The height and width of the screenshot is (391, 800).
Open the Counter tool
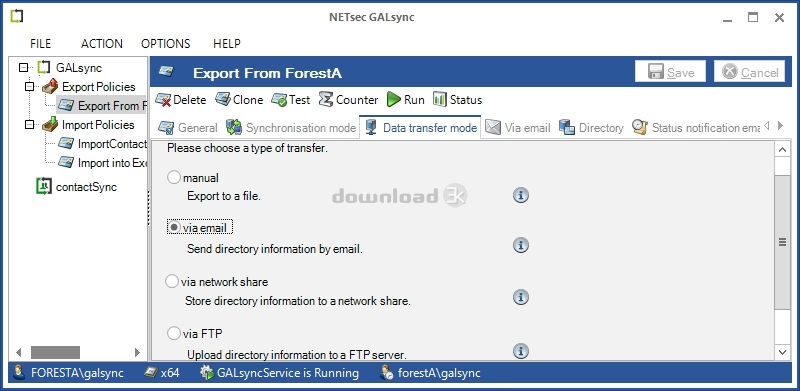coord(326,99)
